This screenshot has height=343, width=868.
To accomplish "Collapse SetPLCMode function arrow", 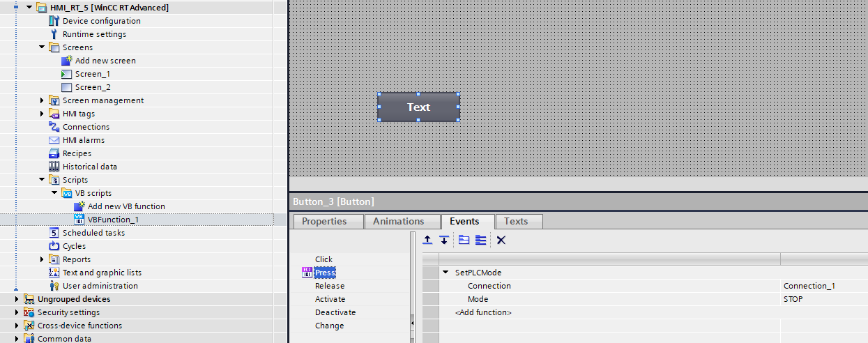I will [446, 273].
